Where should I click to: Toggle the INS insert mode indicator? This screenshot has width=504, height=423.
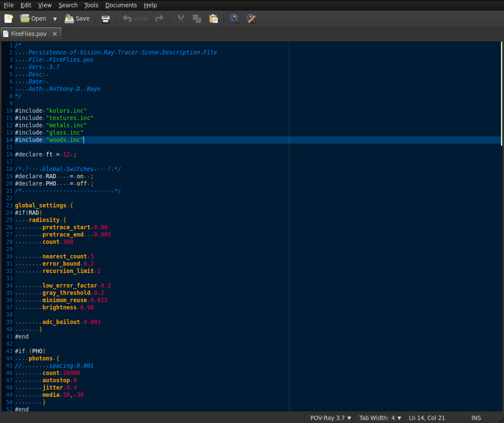476,418
